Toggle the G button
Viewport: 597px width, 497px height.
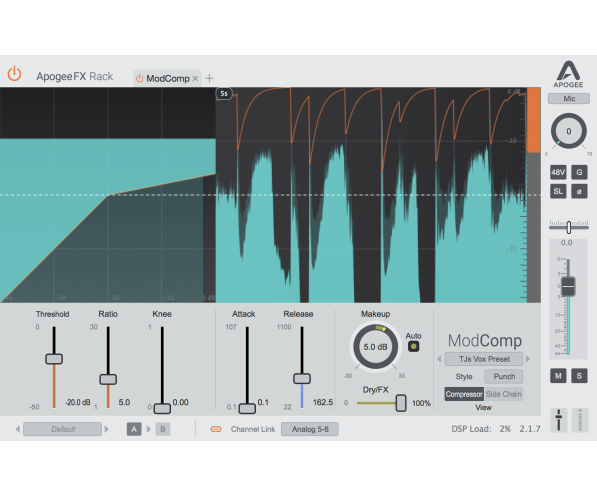(579, 173)
